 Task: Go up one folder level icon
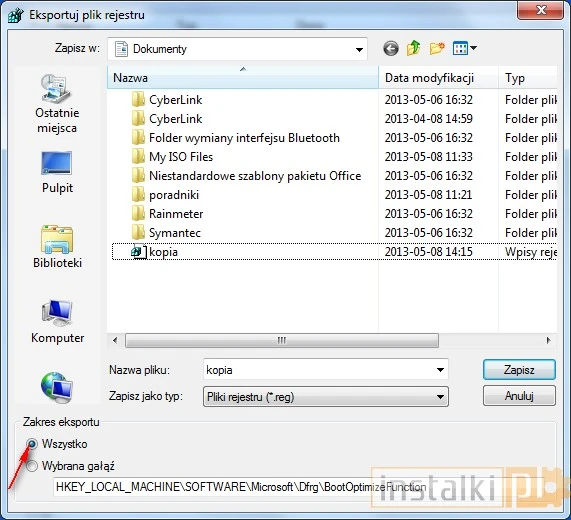(414, 48)
